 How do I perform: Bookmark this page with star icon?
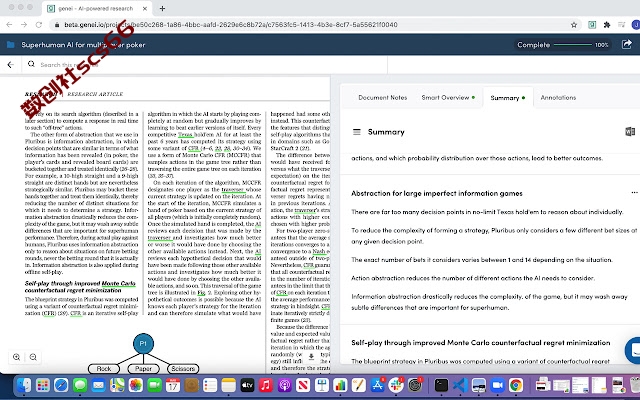[574, 25]
